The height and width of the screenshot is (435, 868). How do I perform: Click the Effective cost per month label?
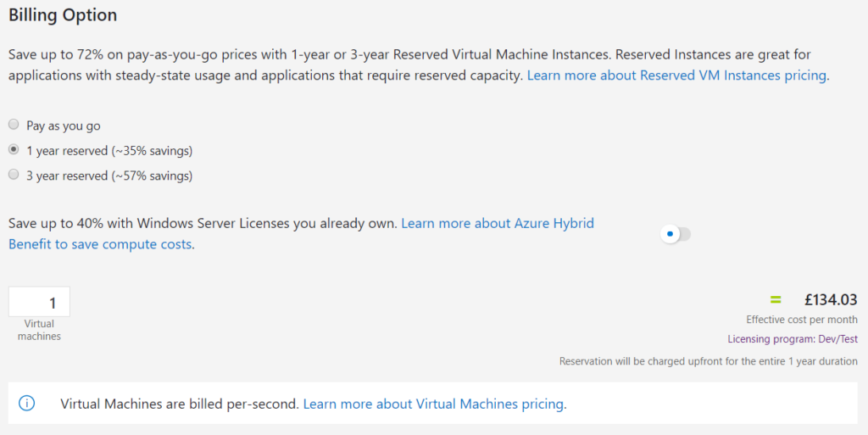tap(801, 320)
